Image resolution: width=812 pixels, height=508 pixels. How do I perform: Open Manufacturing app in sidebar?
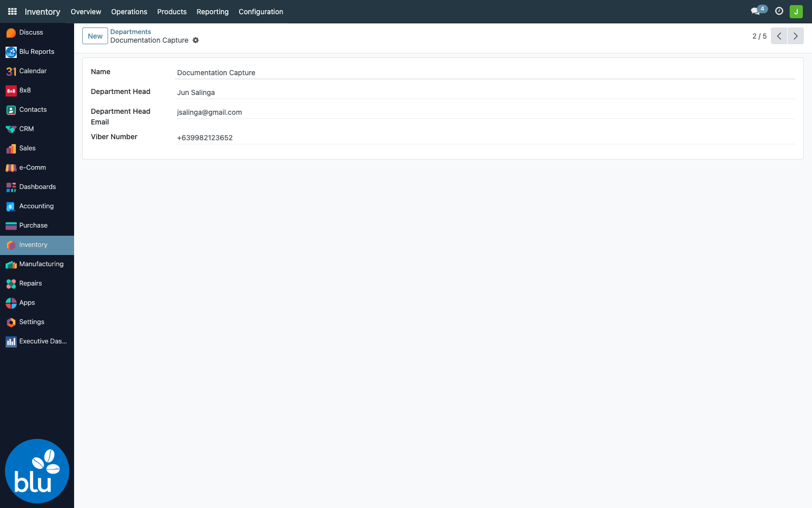pyautogui.click(x=37, y=264)
